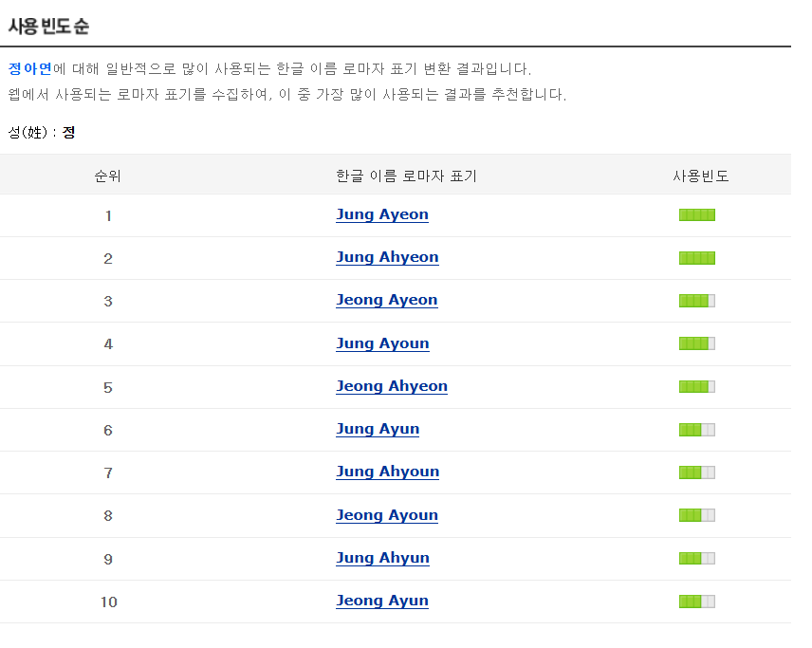The image size is (812, 648).
Task: Click rank number 7 in the table
Action: coord(108,472)
